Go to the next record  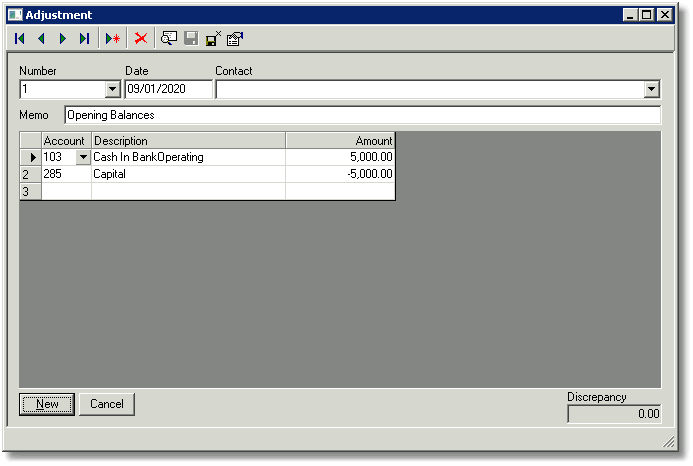coord(63,39)
